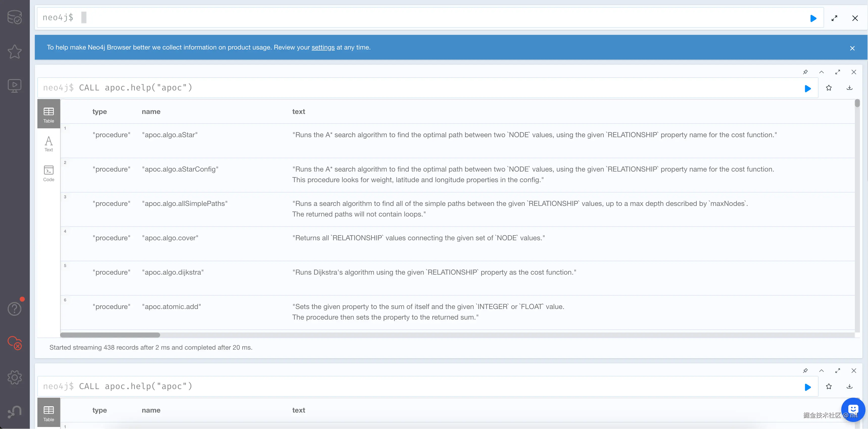
Task: Open the Help question mark icon
Action: [14, 309]
